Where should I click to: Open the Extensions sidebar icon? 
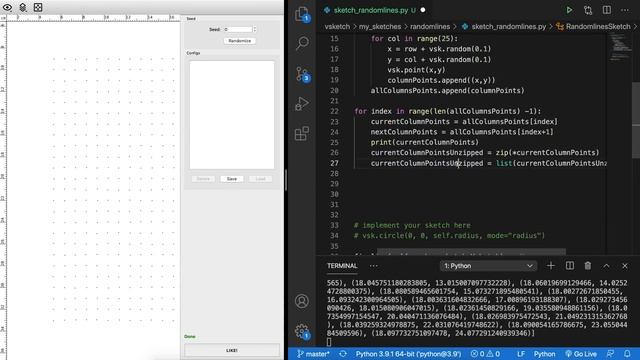coord(302,133)
